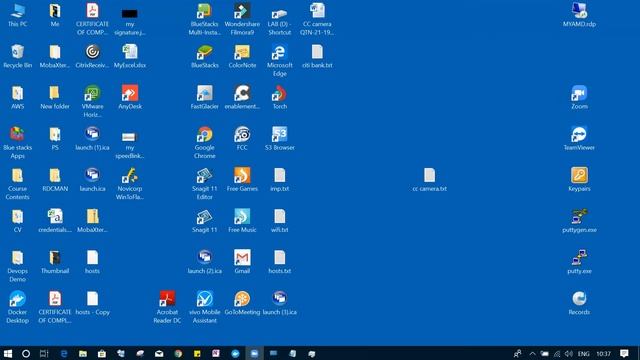Screen dimensions: 640x360
Task: Select the Free Music shortcut
Action: [x=242, y=221]
